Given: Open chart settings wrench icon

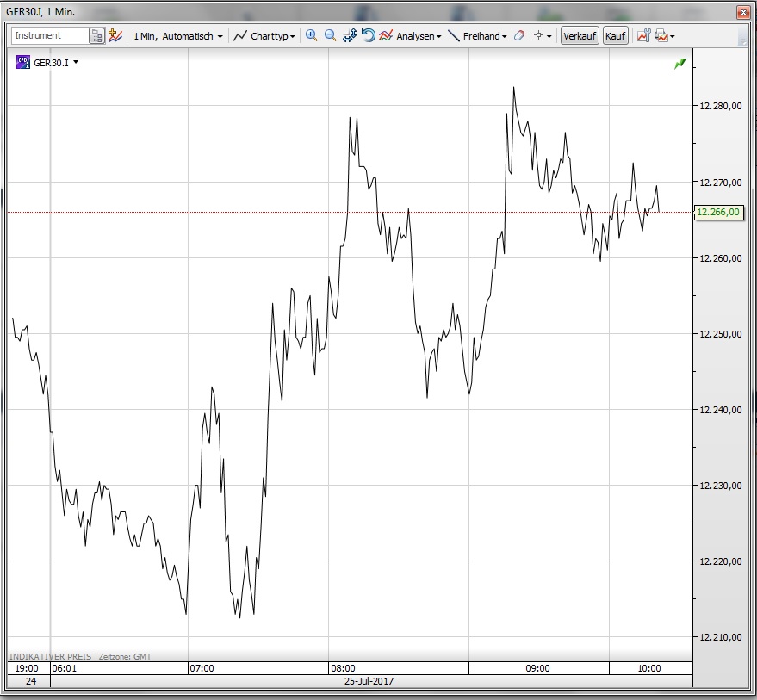Looking at the screenshot, I should (x=644, y=35).
